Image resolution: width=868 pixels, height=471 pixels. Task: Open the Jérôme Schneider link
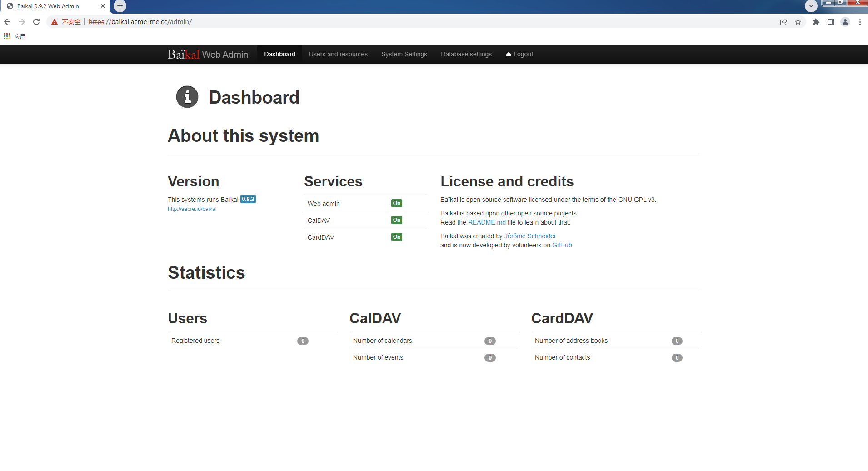(x=530, y=236)
